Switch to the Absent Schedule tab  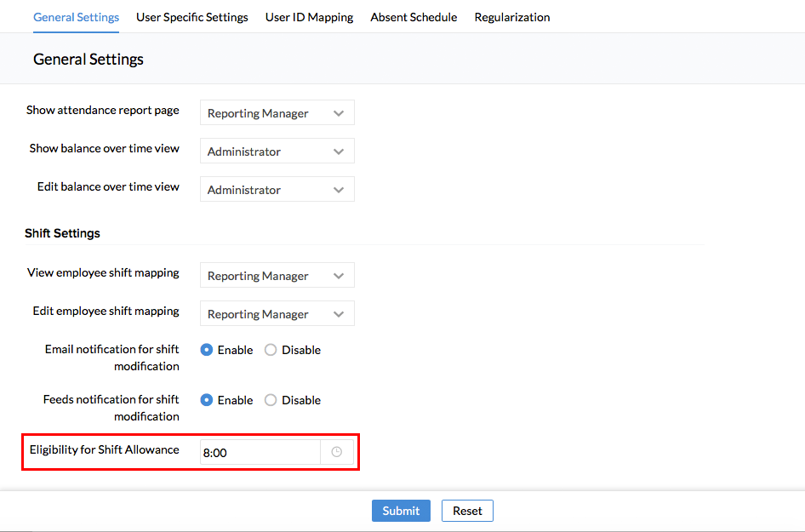click(x=414, y=17)
